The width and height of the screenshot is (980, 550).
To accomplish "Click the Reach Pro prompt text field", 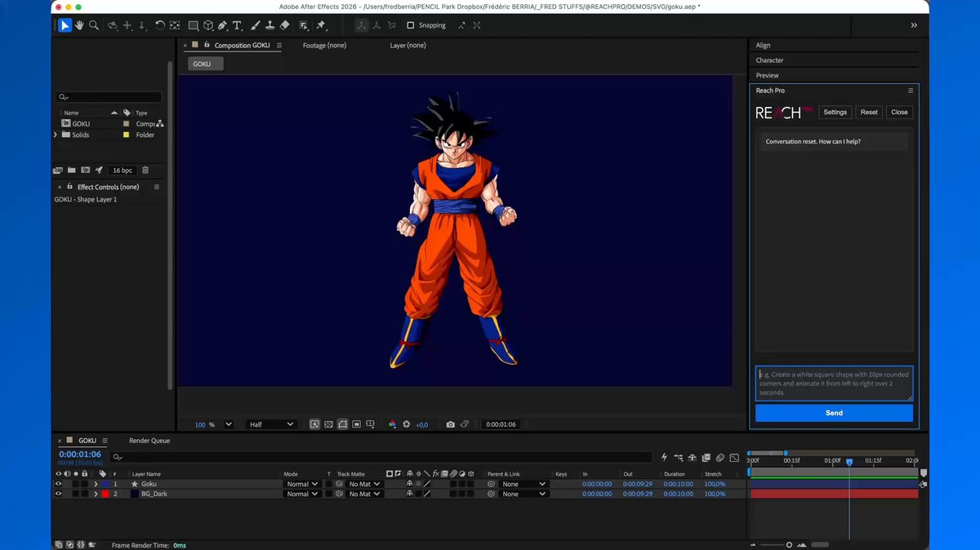I will click(834, 384).
